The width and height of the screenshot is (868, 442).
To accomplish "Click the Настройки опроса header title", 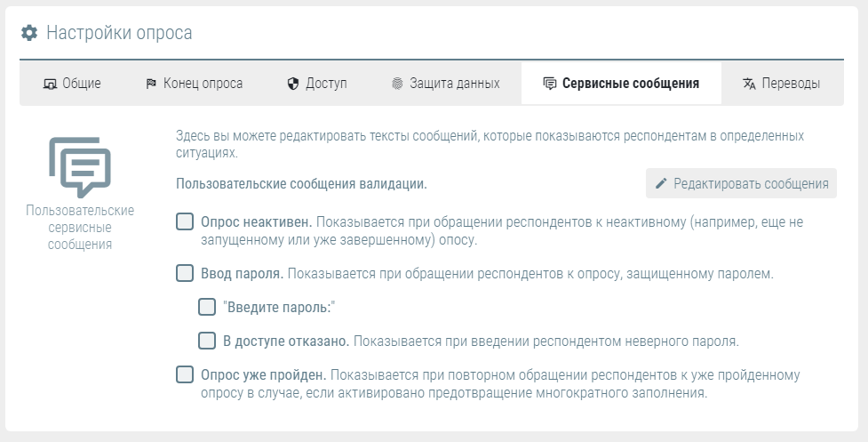I will pos(119,33).
